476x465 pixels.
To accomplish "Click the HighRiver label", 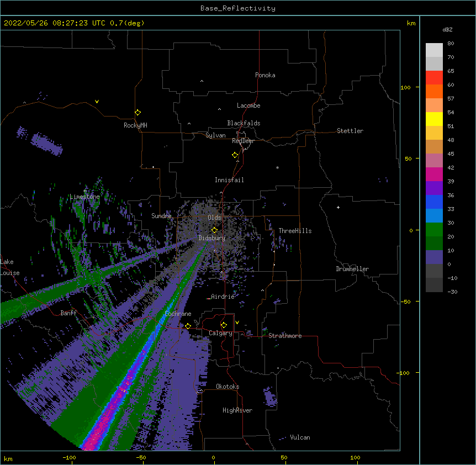I will (x=237, y=410).
